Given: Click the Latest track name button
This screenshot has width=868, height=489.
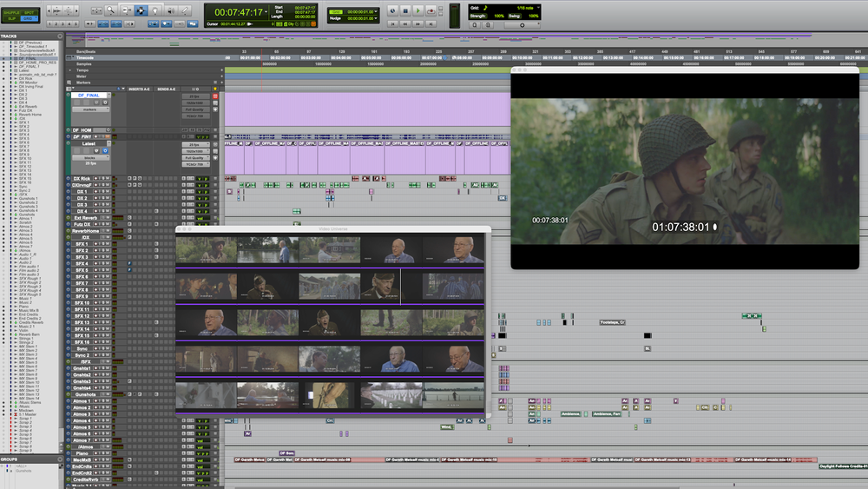Looking at the screenshot, I should pos(89,143).
